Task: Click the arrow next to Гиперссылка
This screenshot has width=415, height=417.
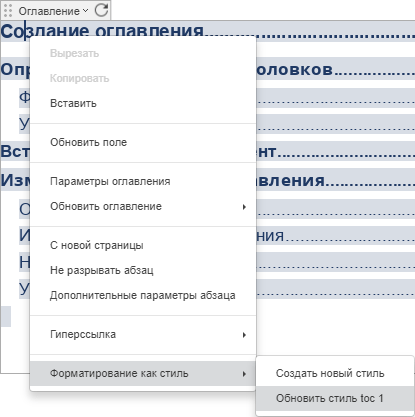Action: (244, 335)
